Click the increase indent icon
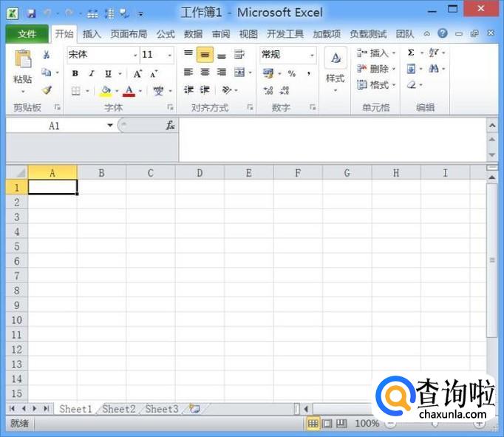 [x=205, y=89]
